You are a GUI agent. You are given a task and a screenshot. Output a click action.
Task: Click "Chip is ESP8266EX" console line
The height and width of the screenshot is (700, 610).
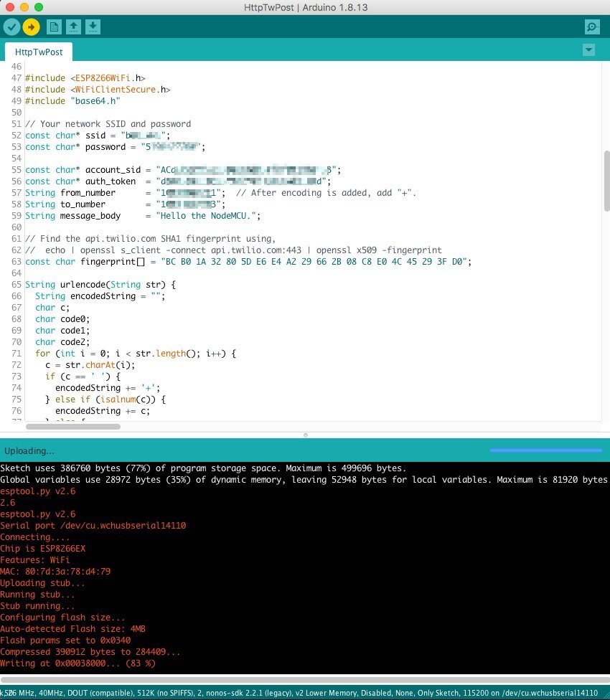(42, 548)
